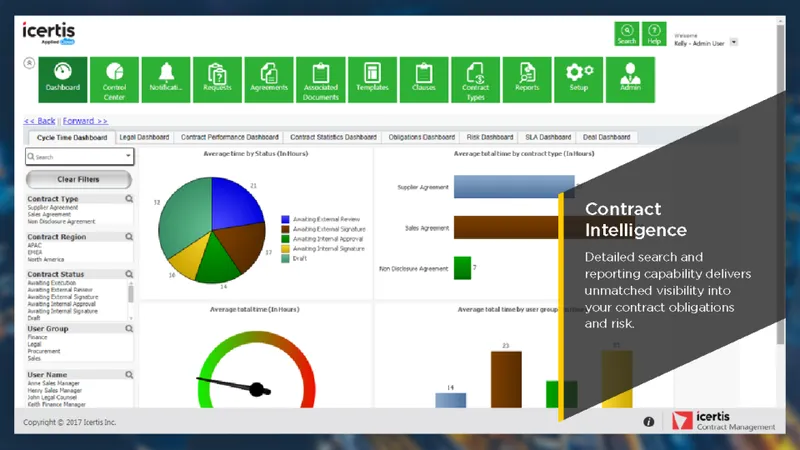The width and height of the screenshot is (800, 450).
Task: Switch to the Legal Dashboard tab
Action: 144,137
